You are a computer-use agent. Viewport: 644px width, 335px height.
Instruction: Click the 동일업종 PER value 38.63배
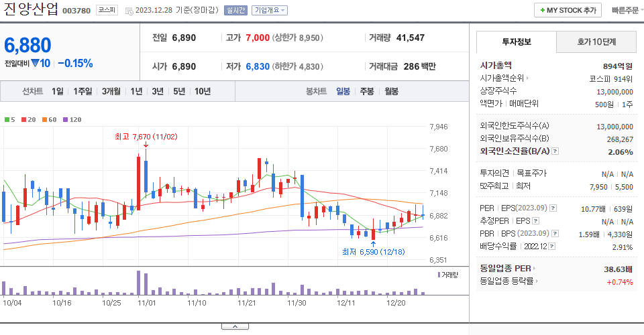click(618, 269)
